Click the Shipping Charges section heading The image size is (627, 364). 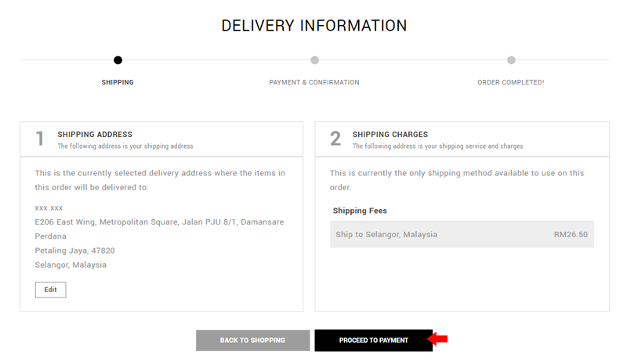390,135
